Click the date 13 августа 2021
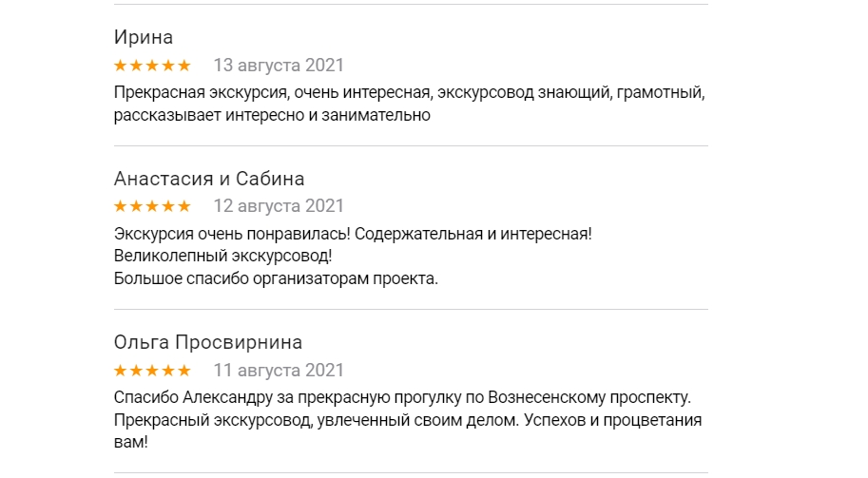 tap(279, 66)
